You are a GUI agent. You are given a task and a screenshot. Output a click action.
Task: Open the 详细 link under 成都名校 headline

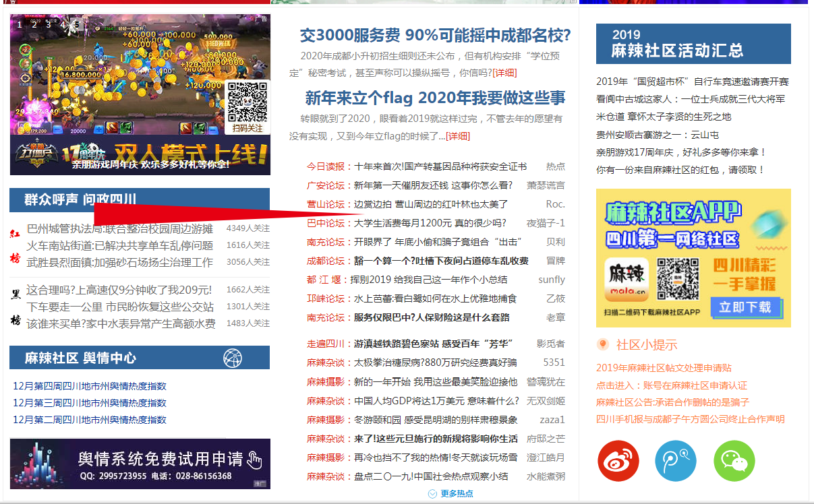coord(504,73)
